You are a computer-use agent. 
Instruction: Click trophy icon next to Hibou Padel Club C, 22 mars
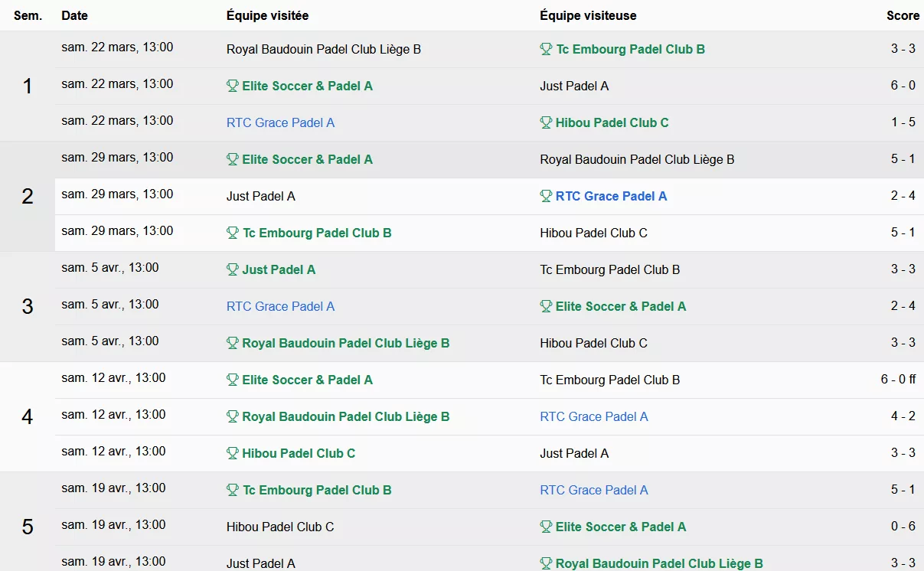[546, 122]
